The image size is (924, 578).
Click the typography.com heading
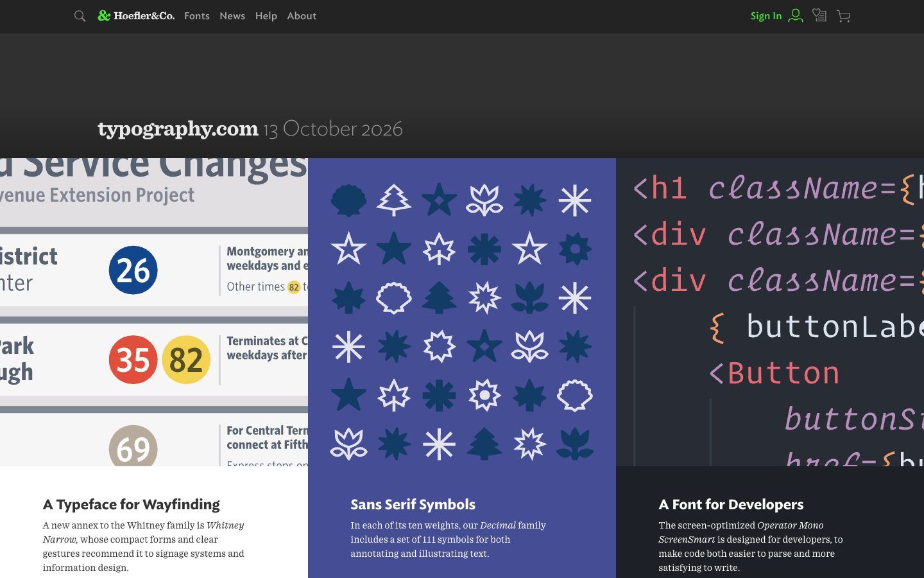click(x=178, y=128)
